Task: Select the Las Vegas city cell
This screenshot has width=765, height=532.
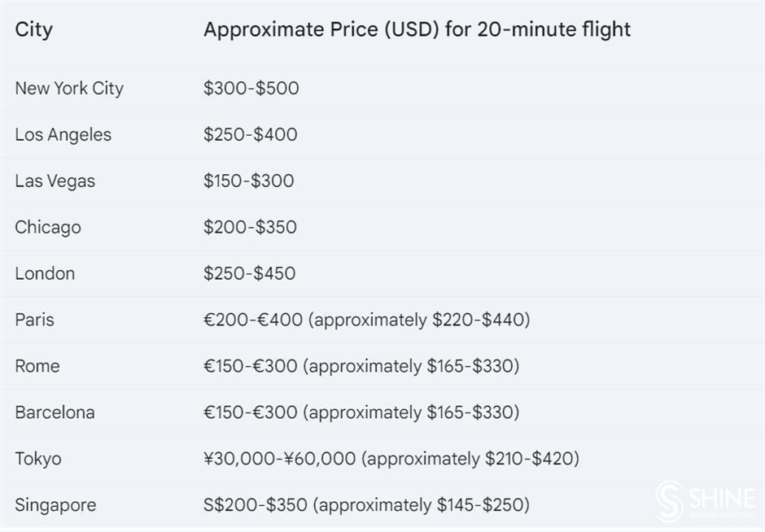Action: click(55, 181)
